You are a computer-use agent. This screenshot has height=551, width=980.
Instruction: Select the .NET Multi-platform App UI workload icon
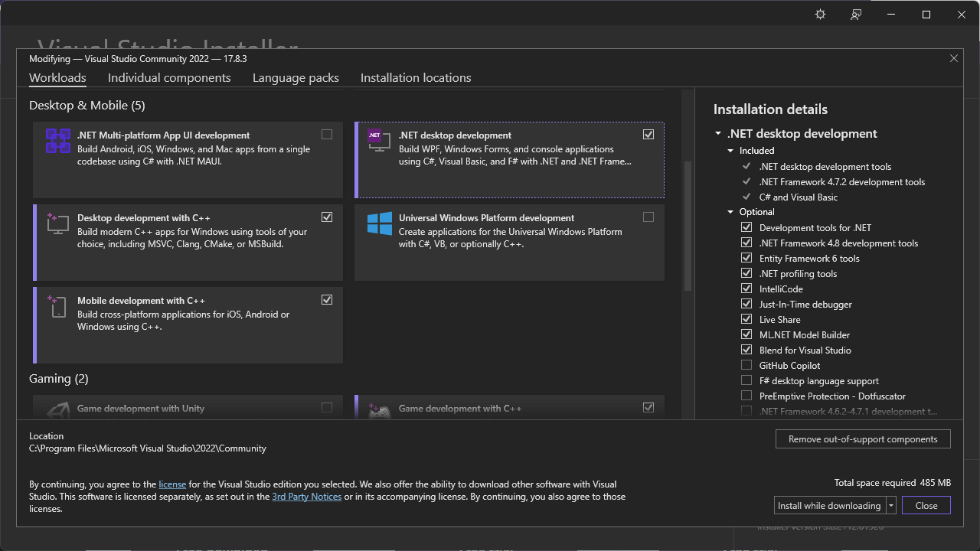pos(57,141)
